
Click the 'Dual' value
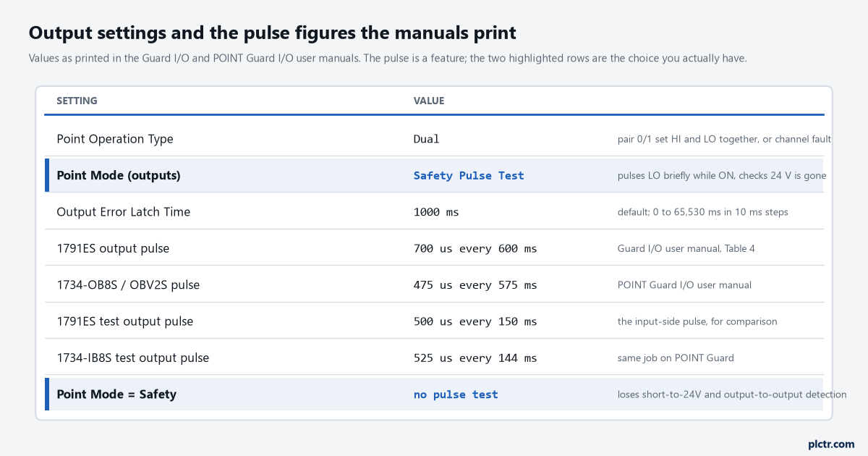coord(427,139)
